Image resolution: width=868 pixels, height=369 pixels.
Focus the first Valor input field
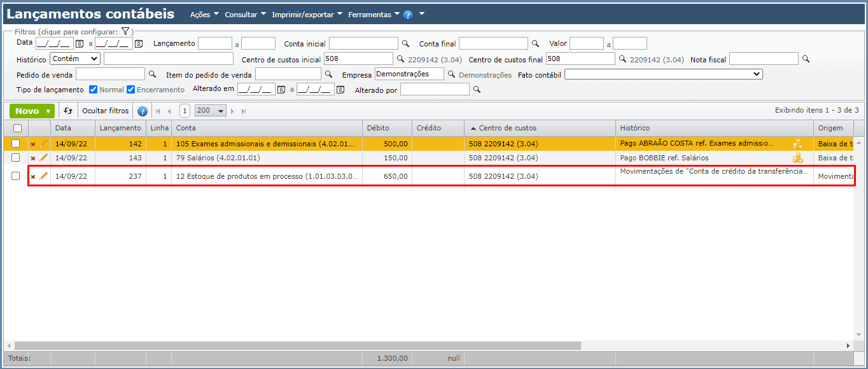point(587,43)
